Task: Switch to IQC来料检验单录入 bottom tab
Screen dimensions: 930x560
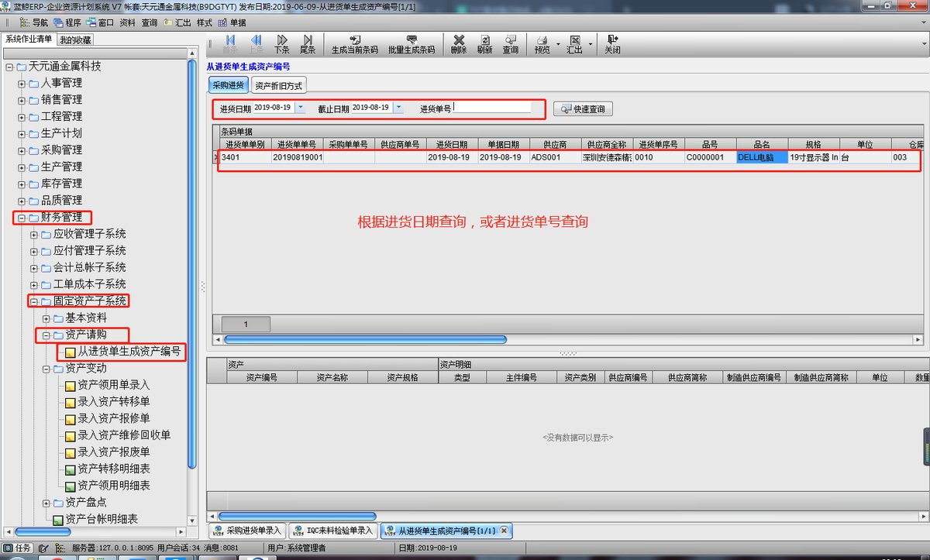Action: (334, 531)
